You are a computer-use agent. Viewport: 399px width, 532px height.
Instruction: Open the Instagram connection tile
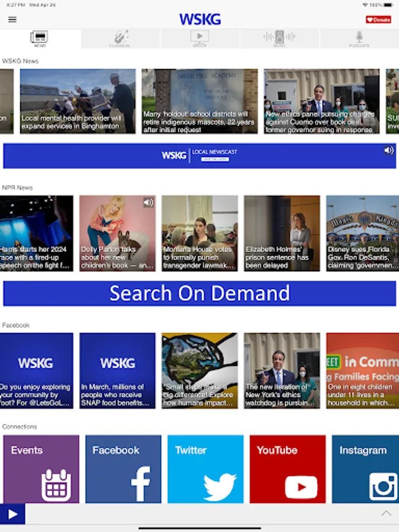tap(365, 469)
